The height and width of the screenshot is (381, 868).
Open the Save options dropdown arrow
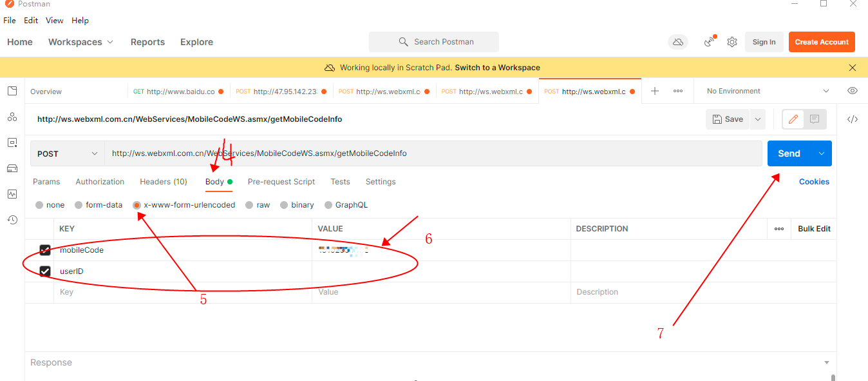coord(758,119)
